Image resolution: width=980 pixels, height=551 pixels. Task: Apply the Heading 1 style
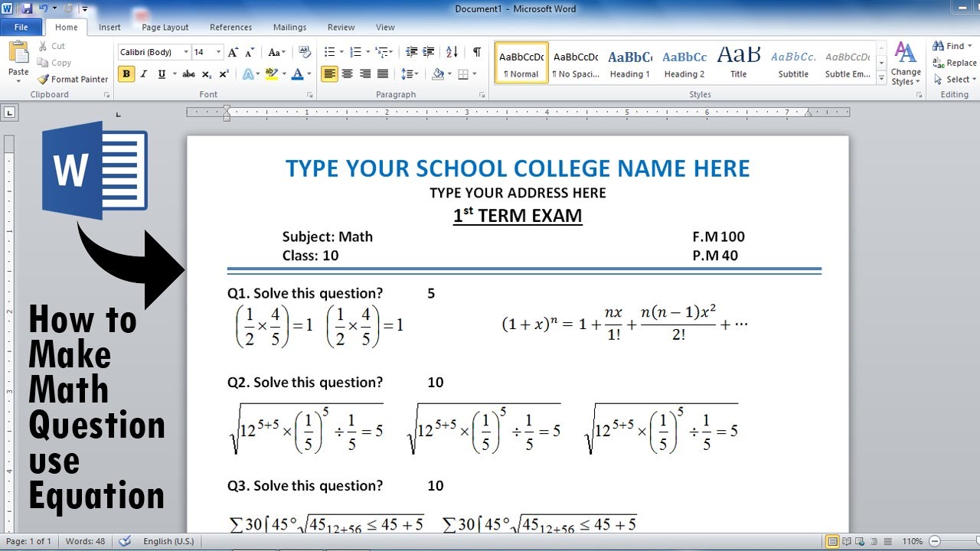tap(630, 63)
